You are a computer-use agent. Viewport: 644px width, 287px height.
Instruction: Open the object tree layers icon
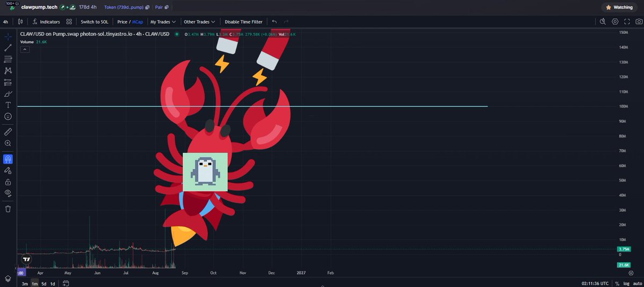8,279
